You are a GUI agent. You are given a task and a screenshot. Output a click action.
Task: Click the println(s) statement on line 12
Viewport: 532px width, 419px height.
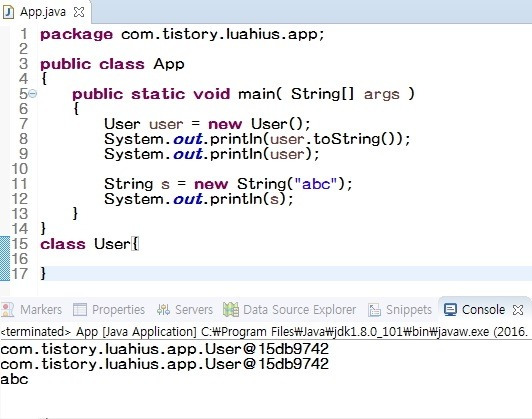pyautogui.click(x=199, y=199)
